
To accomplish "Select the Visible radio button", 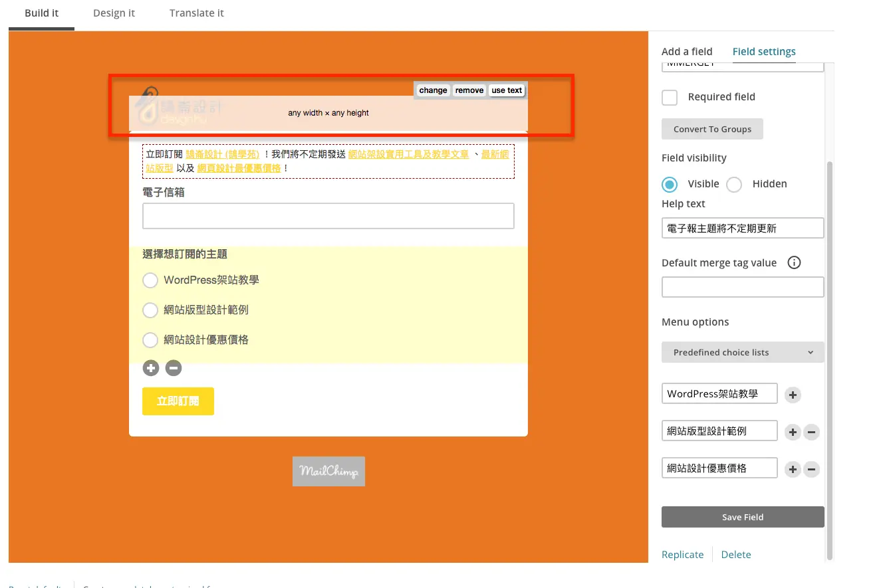I will pos(670,184).
